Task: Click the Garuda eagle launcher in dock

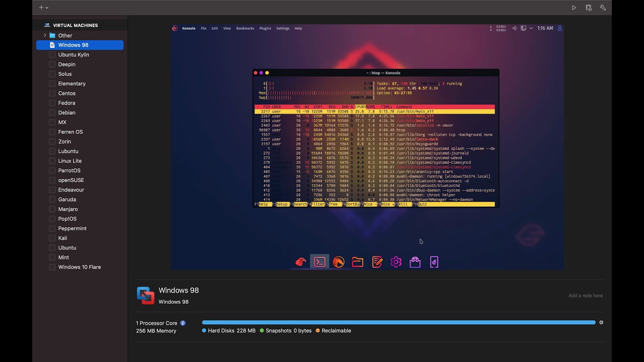Action: [301, 262]
